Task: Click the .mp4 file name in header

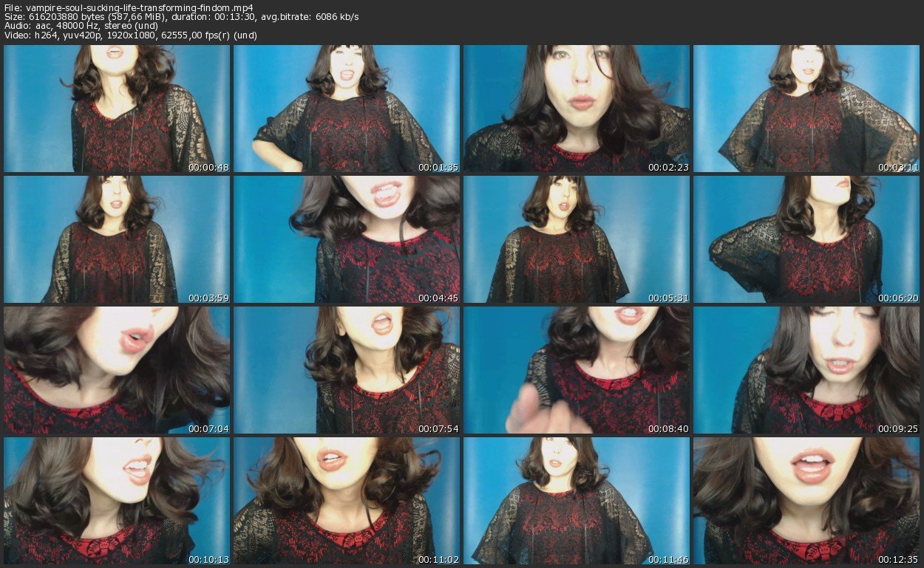Action: (140, 7)
